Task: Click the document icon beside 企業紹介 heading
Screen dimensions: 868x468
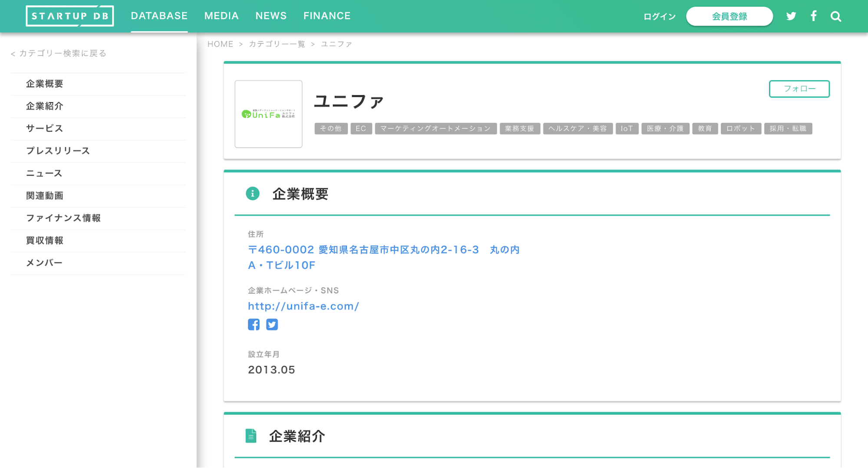Action: tap(251, 435)
